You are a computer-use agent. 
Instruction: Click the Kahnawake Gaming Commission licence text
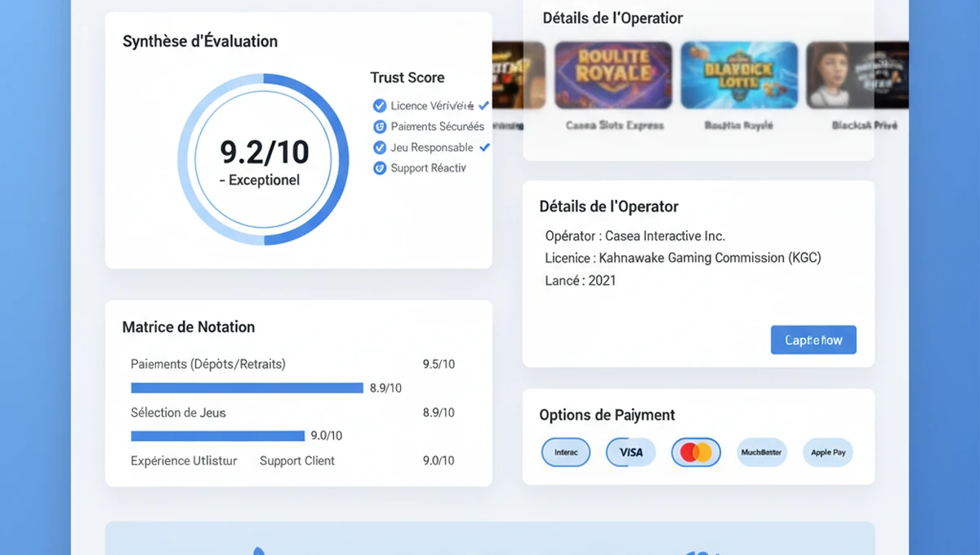click(x=710, y=258)
